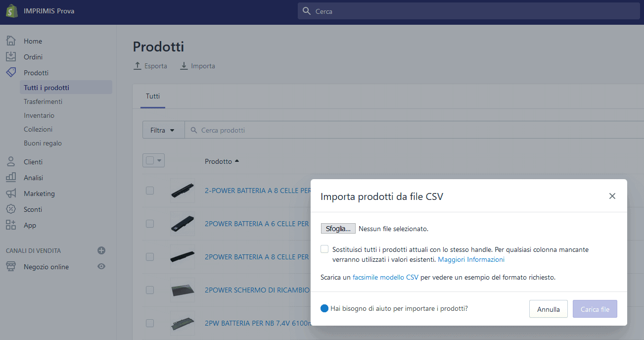
Task: Click the Annulla button
Action: pos(549,309)
